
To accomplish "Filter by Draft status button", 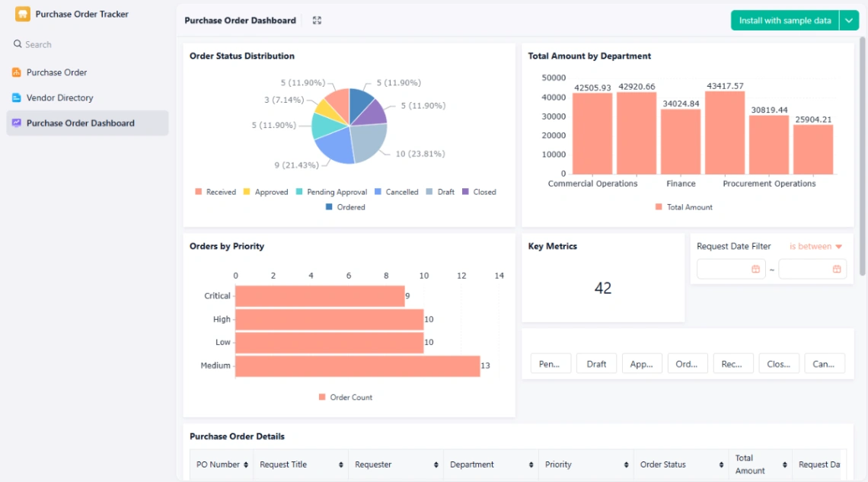I will click(596, 363).
